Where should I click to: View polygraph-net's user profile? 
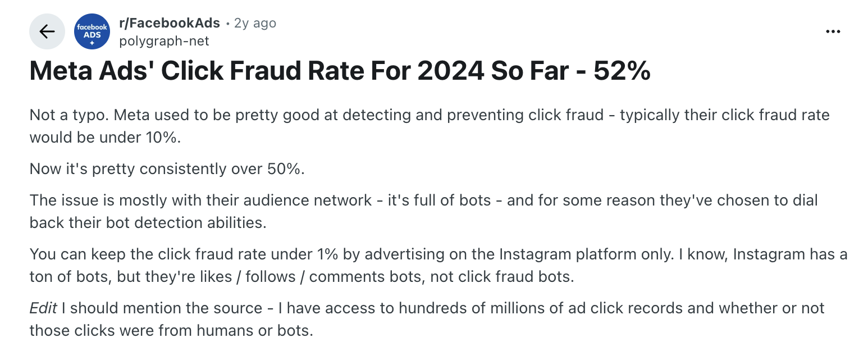[164, 40]
